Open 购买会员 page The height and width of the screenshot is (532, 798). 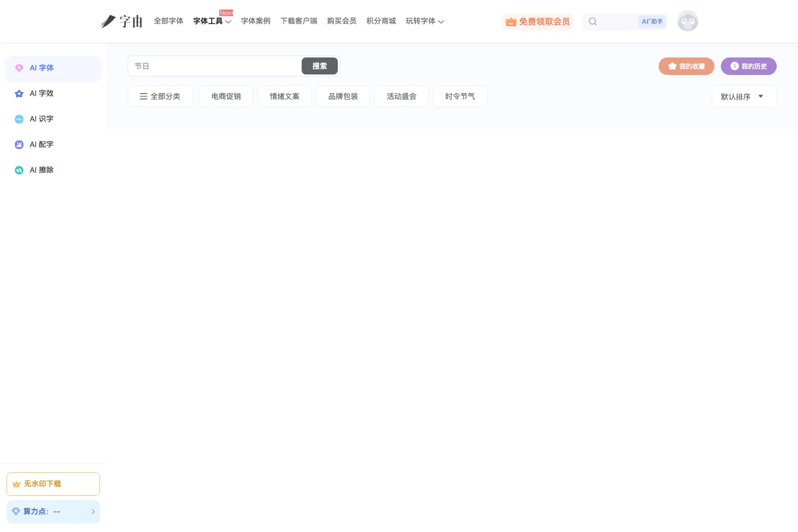(x=342, y=21)
